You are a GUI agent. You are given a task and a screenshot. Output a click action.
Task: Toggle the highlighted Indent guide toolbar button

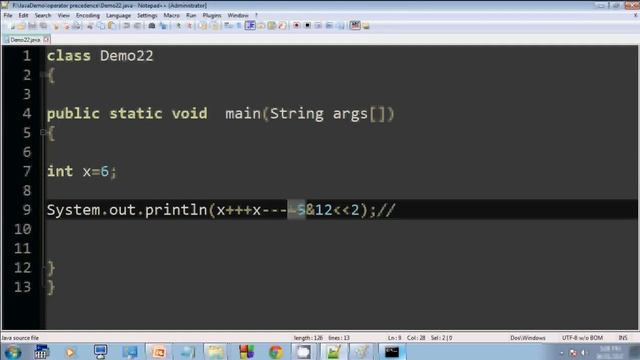point(250,26)
